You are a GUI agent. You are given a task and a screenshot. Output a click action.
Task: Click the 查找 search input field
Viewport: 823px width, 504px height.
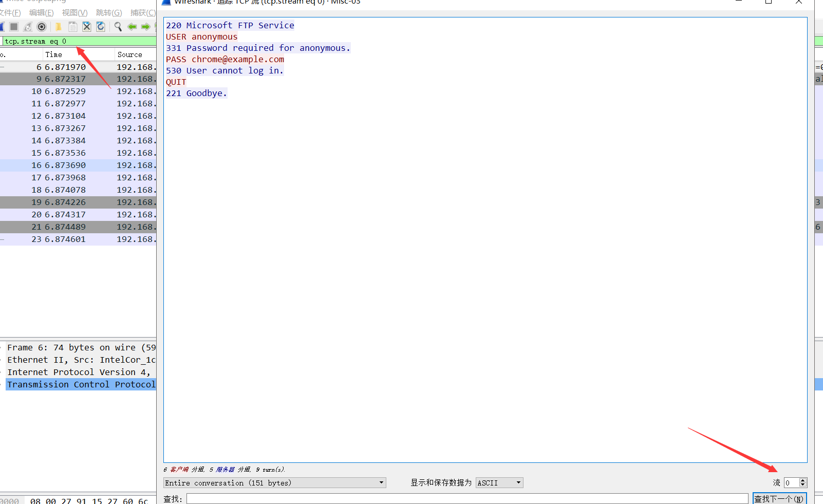click(467, 499)
